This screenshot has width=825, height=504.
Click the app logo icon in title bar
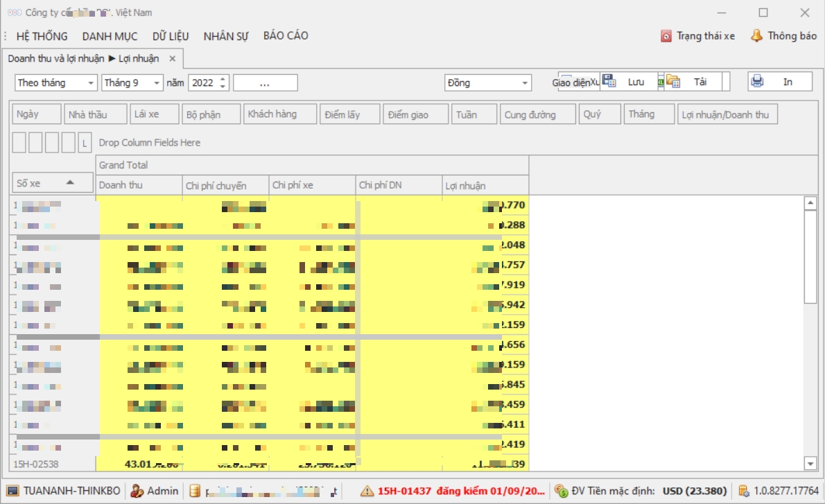click(15, 12)
